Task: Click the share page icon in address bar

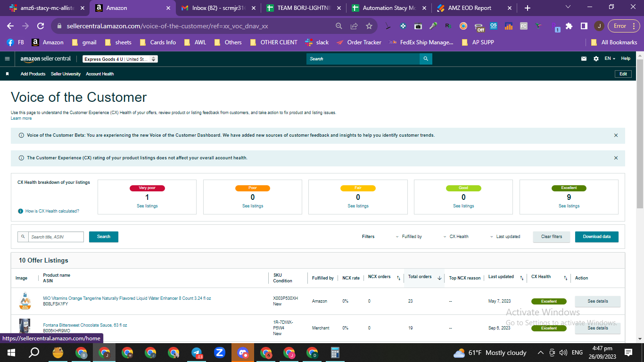Action: point(354,26)
